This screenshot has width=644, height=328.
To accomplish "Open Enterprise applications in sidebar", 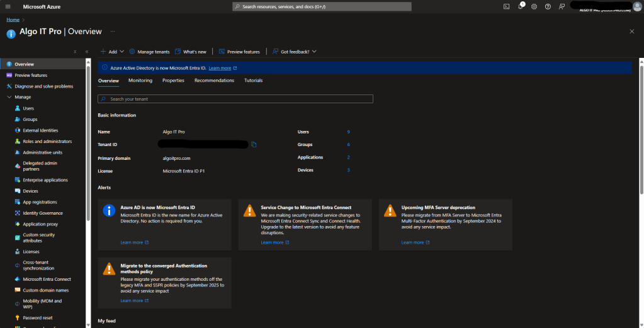I will coord(45,180).
